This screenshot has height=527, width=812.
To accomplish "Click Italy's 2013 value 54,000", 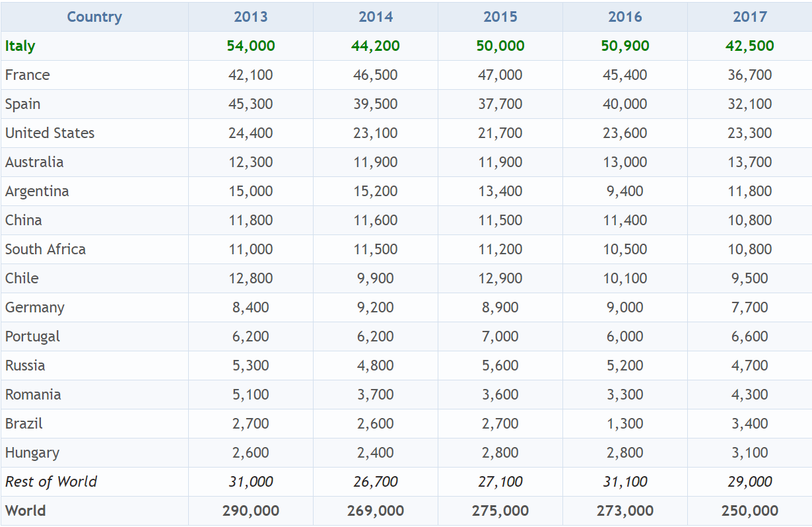I will point(251,46).
